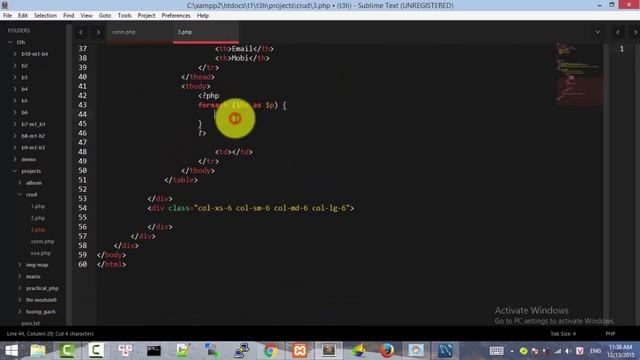Open the Command Prompt taskbar icon
640x360 pixels.
tap(154, 351)
